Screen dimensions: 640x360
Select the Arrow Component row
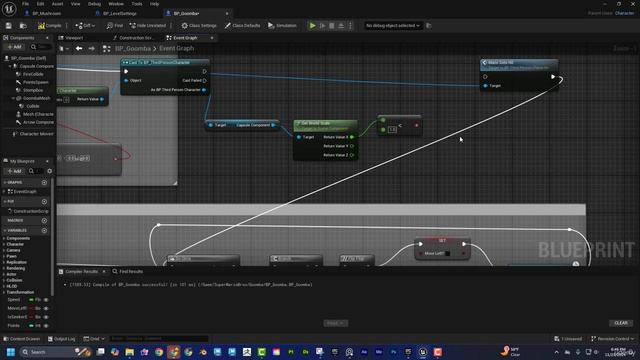38,122
